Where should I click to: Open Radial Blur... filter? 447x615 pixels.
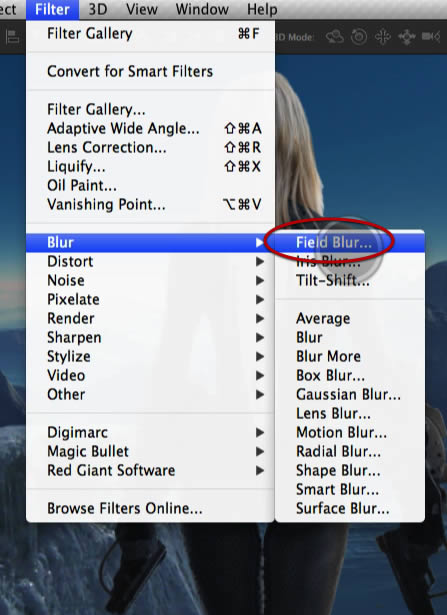(x=350, y=451)
